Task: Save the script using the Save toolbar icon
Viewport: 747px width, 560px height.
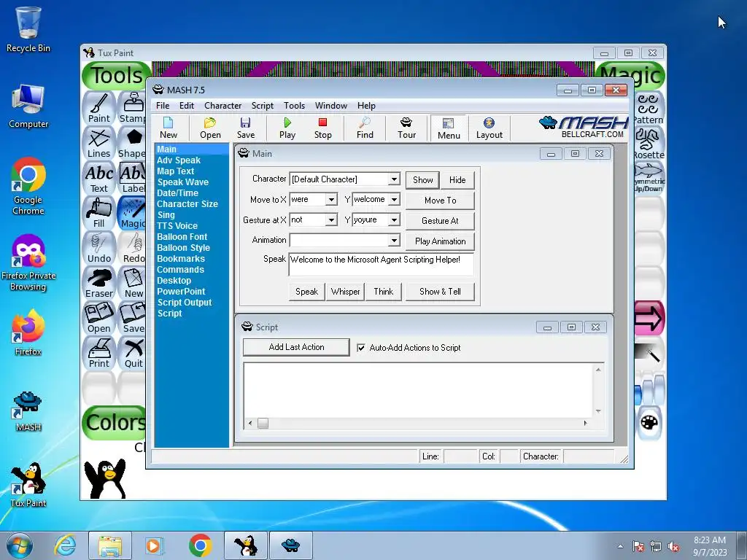Action: tap(246, 128)
